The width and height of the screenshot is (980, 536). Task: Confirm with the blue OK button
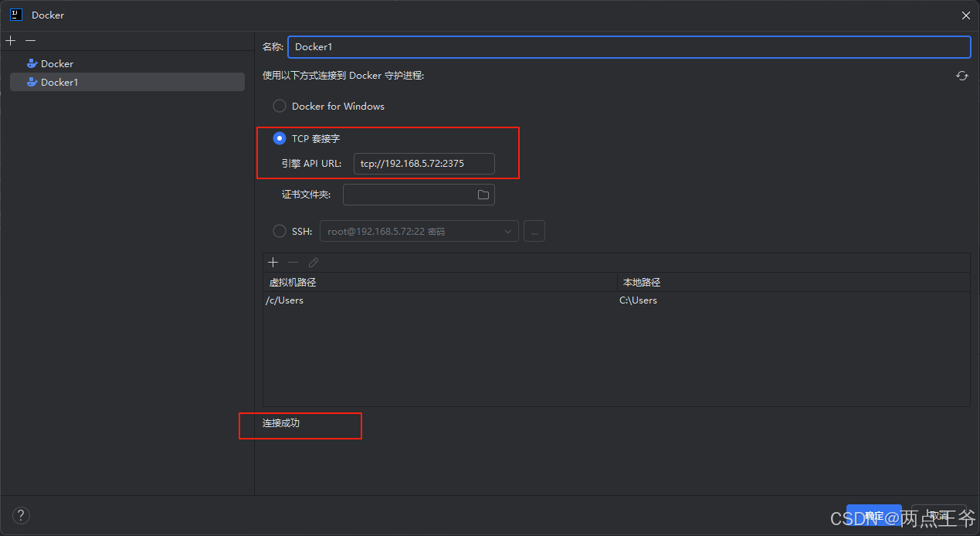[x=873, y=516]
